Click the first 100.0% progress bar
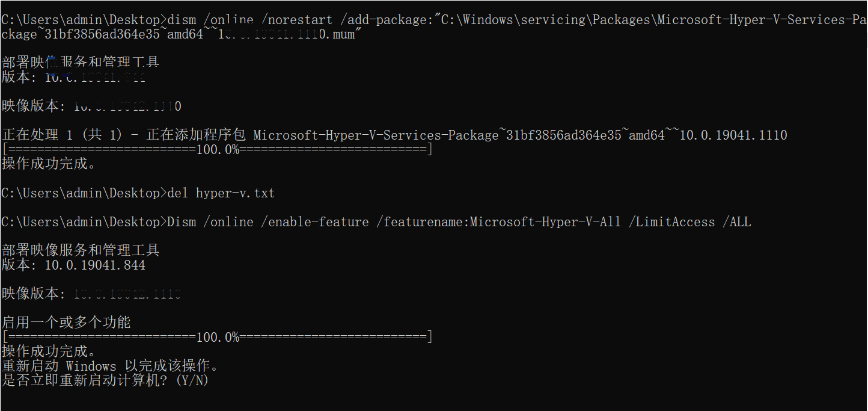Screen dimensions: 868x411 (218, 149)
